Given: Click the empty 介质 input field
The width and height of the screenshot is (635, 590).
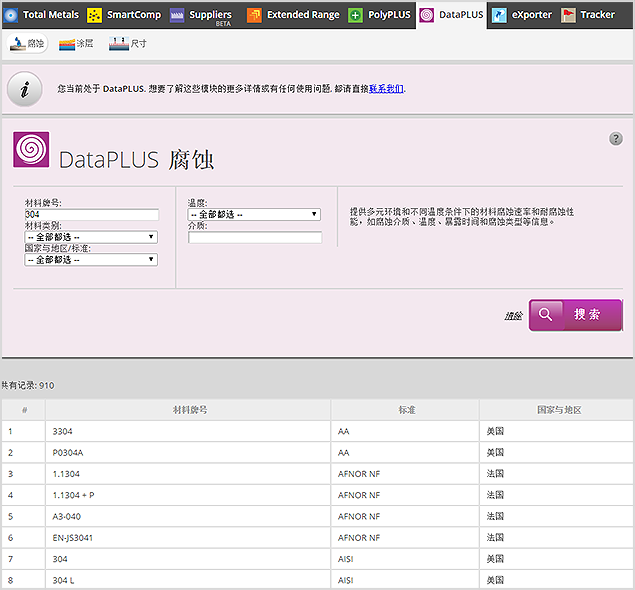Looking at the screenshot, I should click(x=255, y=237).
